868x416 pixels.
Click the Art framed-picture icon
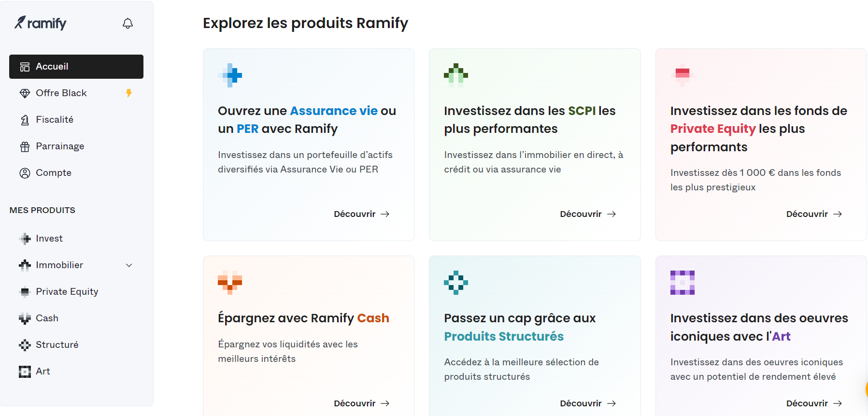tap(24, 371)
